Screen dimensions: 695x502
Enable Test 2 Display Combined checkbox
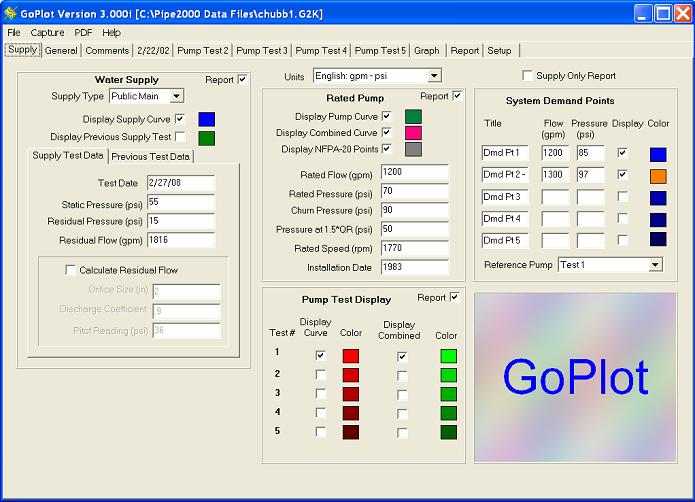pos(402,376)
